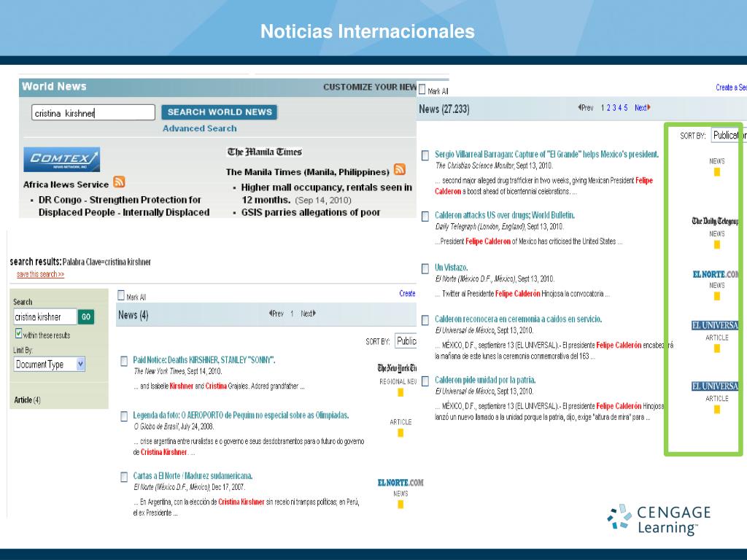
Task: Click The Manila Times masthead logo
Action: 264,152
